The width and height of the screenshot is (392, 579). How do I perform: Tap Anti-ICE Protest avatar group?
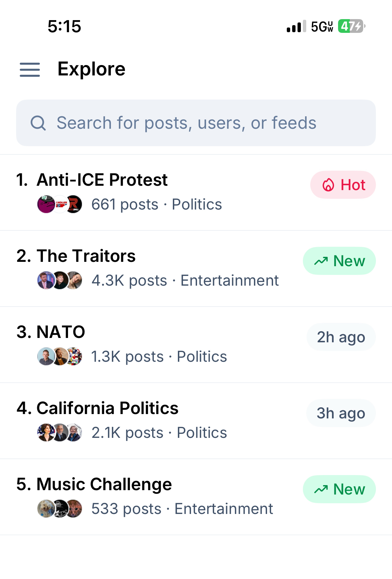(x=60, y=205)
